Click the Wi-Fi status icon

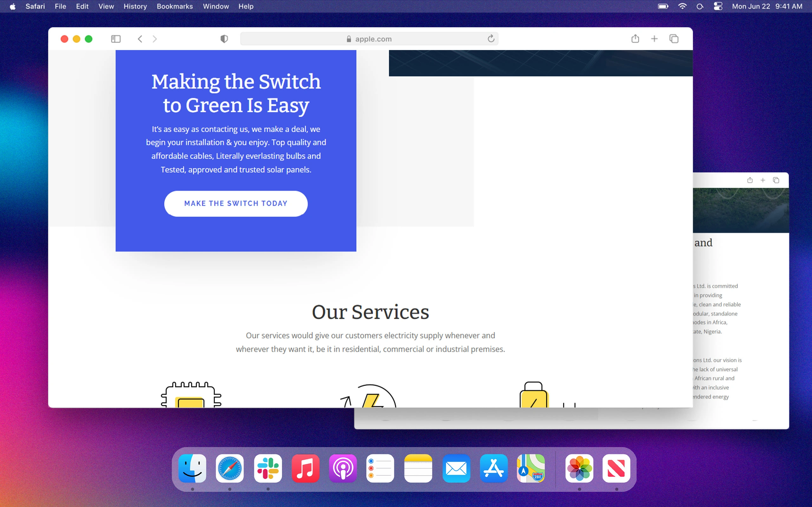(682, 6)
